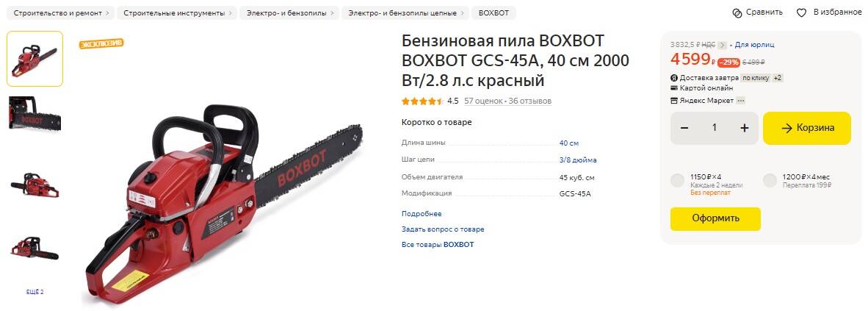This screenshot has width=868, height=311.
Task: Open the 57 оценок · 36 отзывов link
Action: point(507,101)
